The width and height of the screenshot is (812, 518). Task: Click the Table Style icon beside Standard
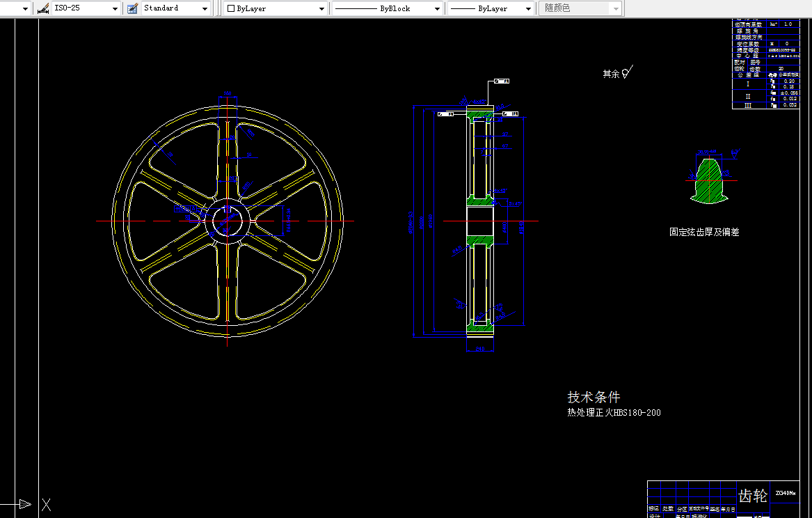133,8
